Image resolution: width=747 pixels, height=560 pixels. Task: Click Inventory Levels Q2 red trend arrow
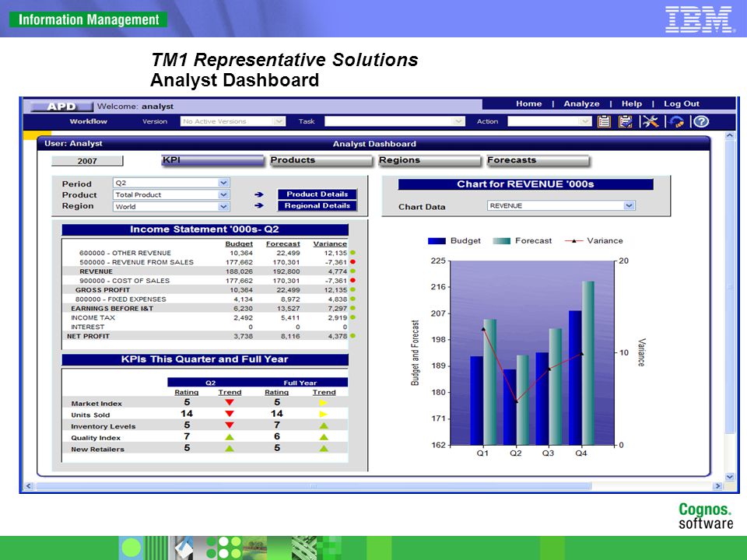[x=230, y=425]
